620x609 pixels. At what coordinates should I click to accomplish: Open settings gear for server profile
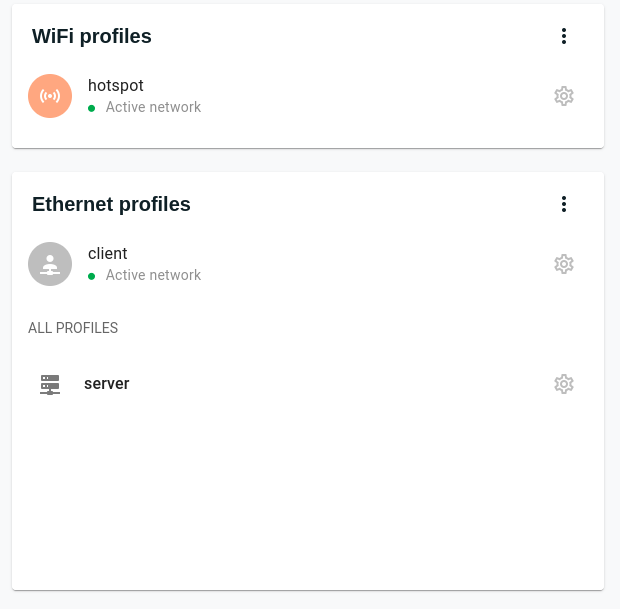(x=564, y=384)
